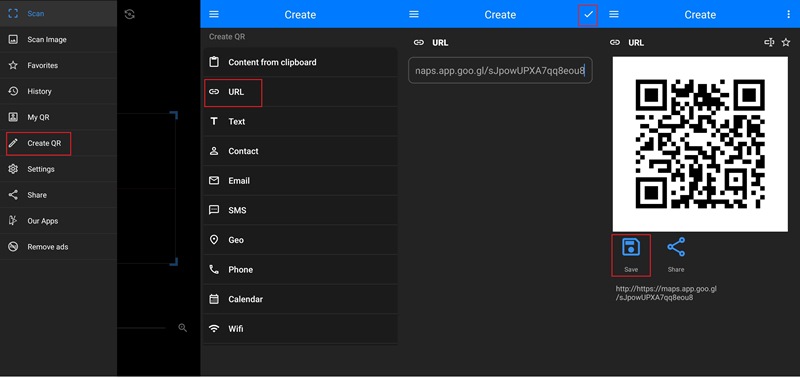Click the Create QR pencil icon
The image size is (800, 378).
(13, 143)
